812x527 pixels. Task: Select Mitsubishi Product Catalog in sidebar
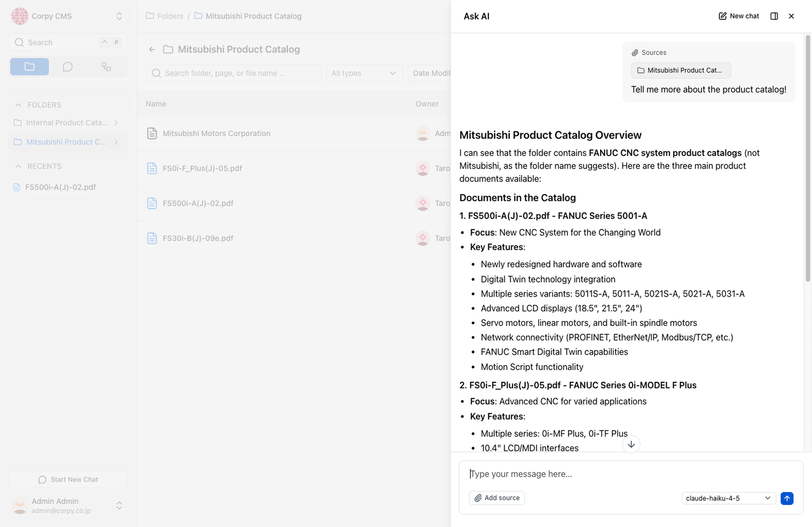[66, 142]
